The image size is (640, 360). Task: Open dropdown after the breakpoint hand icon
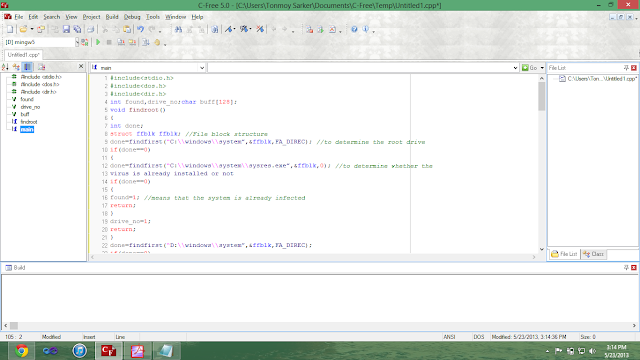coord(165,43)
